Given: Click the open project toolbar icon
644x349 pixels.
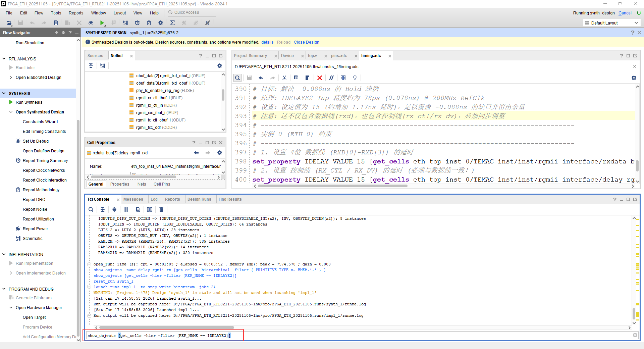Looking at the screenshot, I should (9, 23).
